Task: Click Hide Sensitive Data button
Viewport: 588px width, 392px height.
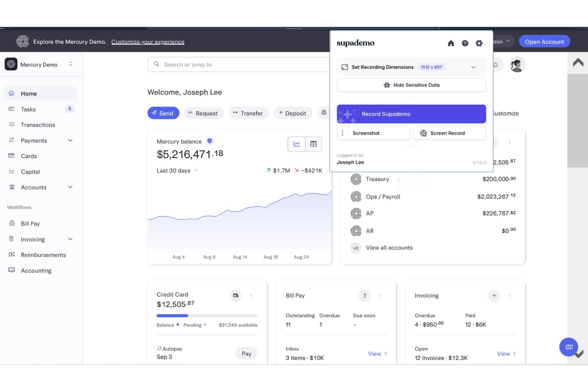Action: (411, 85)
